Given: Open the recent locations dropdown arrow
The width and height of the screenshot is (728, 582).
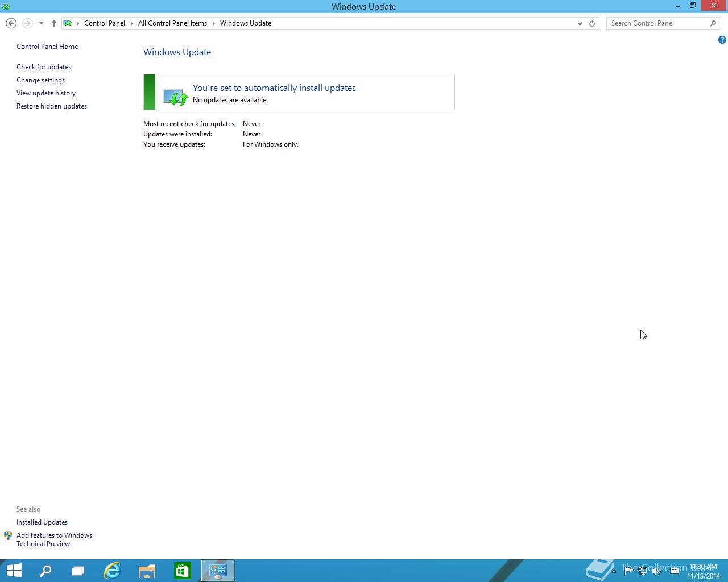Looking at the screenshot, I should [x=41, y=23].
